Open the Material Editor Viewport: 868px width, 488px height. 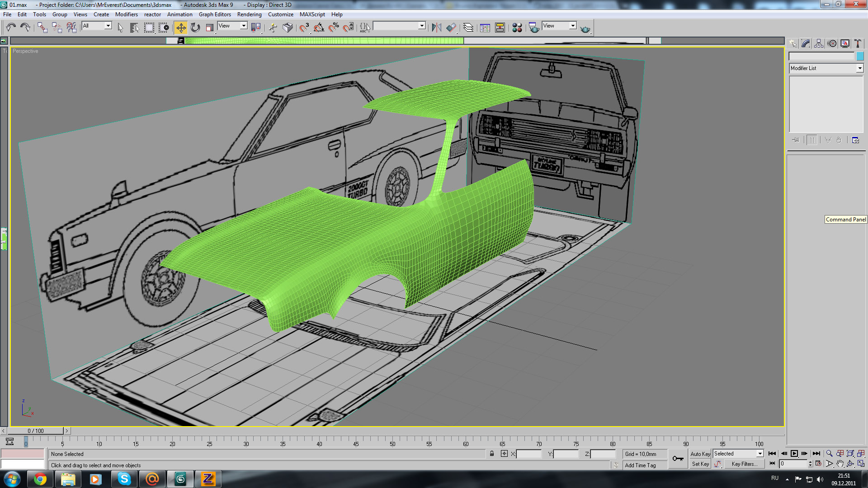[x=517, y=28]
